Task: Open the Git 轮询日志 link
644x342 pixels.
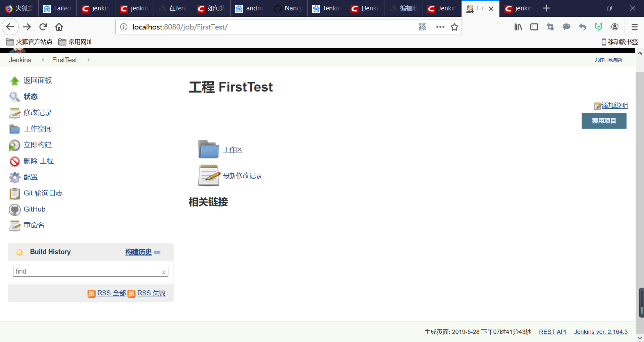Action: click(43, 193)
